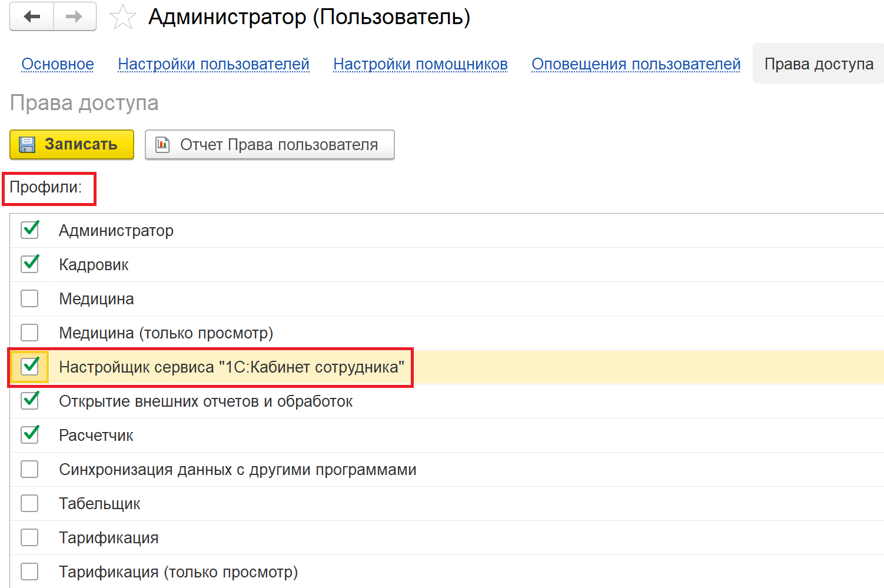Select Открытие внешних отчетов и обработок text
The image size is (884, 588).
[206, 401]
